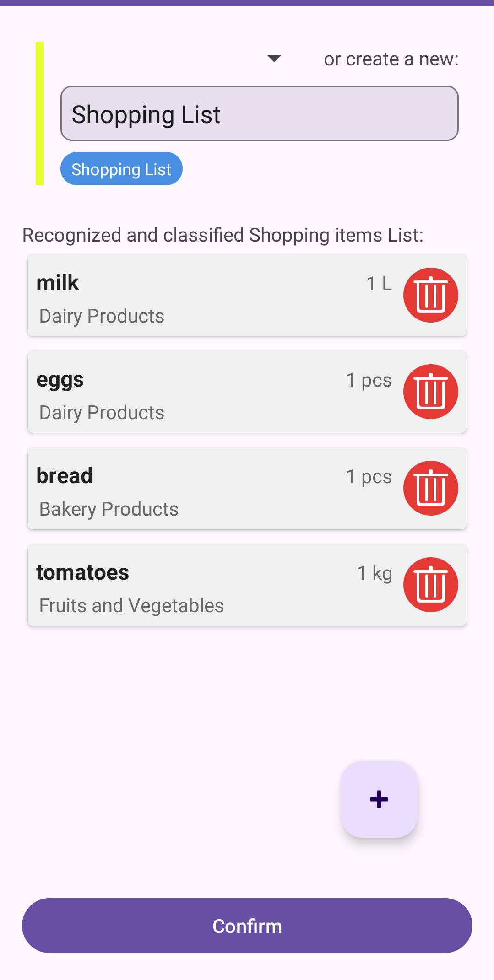Select the bread item name

(x=65, y=476)
